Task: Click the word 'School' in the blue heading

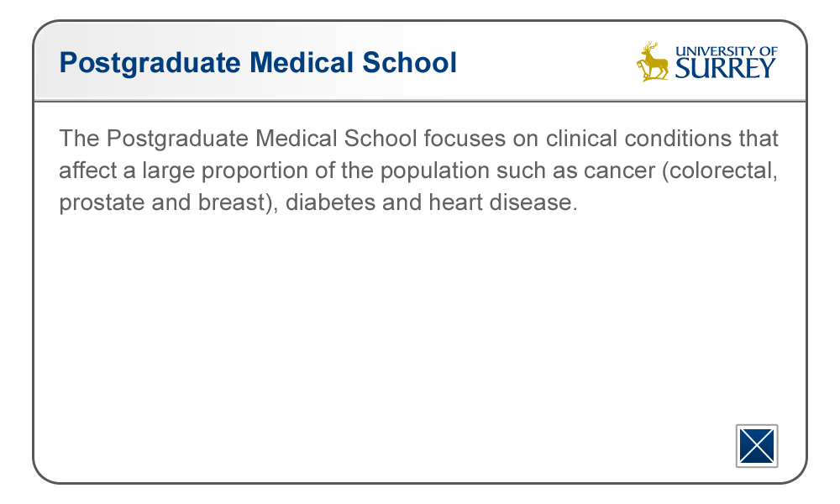Action: [x=409, y=62]
